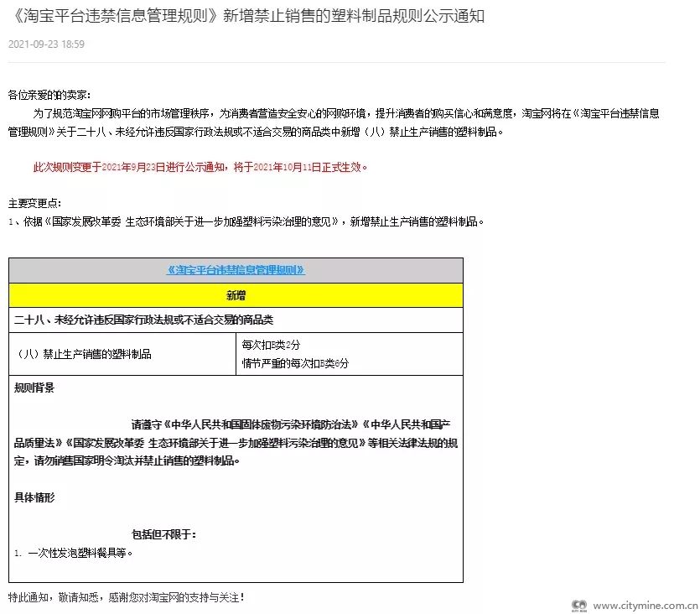Click the red effective-date notice text
700x614 pixels.
coord(200,167)
